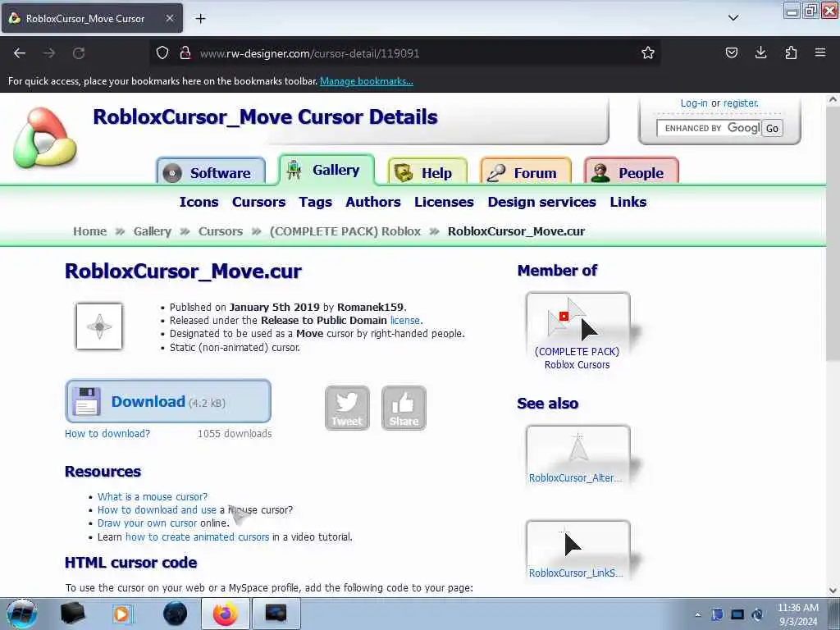Open the Firefox downloads panel

760,52
